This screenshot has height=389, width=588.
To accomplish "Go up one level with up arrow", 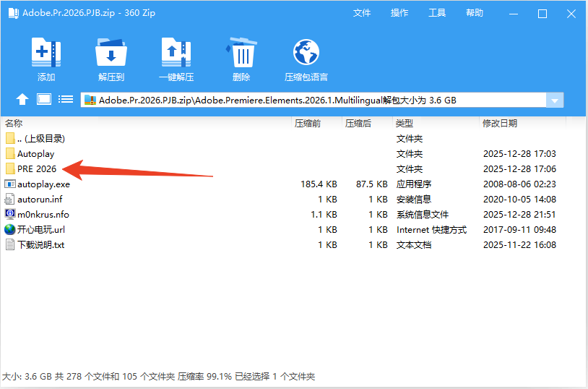I will 22,100.
